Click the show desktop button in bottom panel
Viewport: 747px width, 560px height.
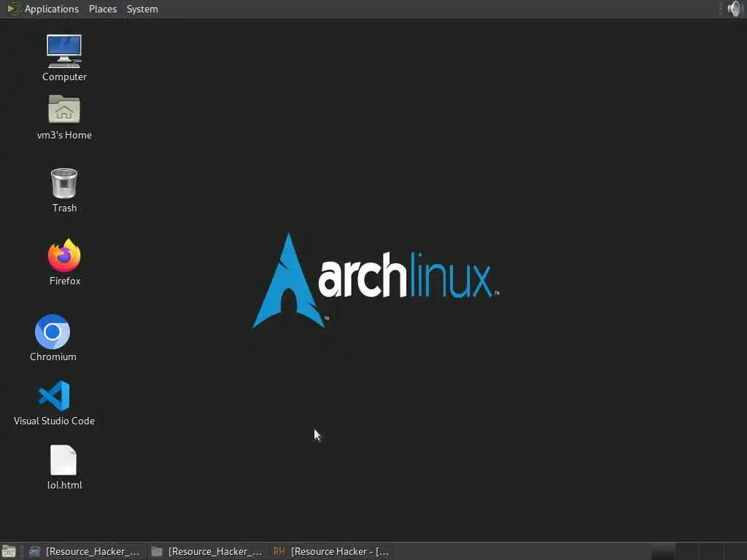coord(9,551)
